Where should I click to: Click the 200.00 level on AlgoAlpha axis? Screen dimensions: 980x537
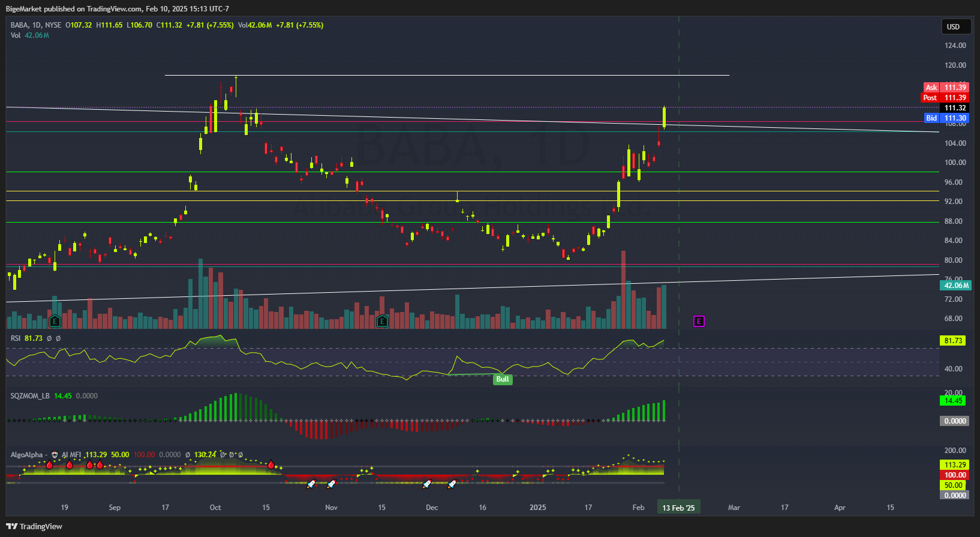pyautogui.click(x=955, y=451)
